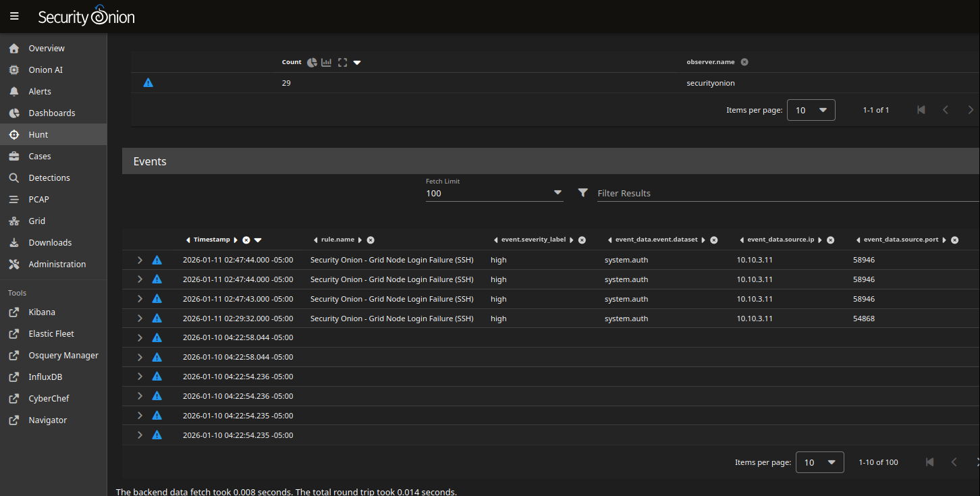The height and width of the screenshot is (496, 980).
Task: Show pie chart for Count column
Action: tap(312, 62)
